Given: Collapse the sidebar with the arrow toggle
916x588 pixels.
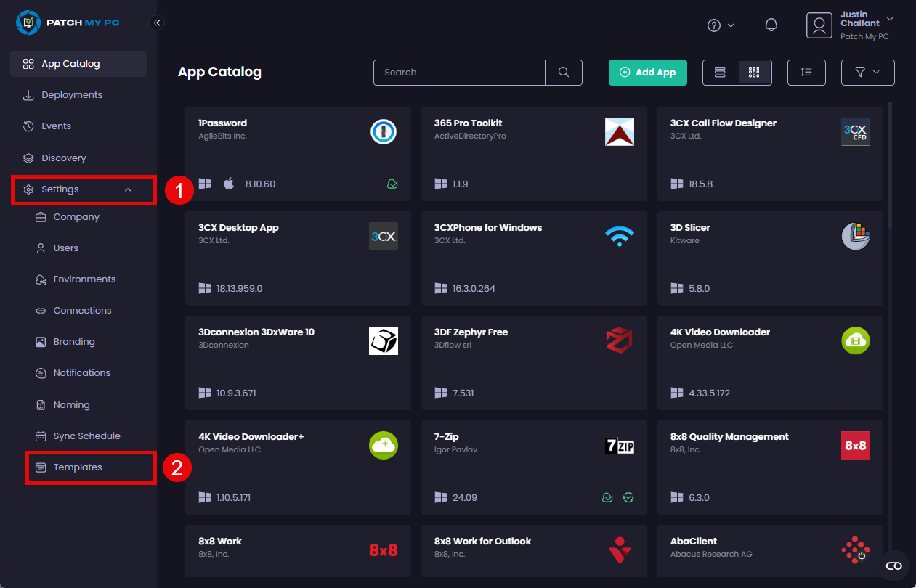Looking at the screenshot, I should [157, 23].
